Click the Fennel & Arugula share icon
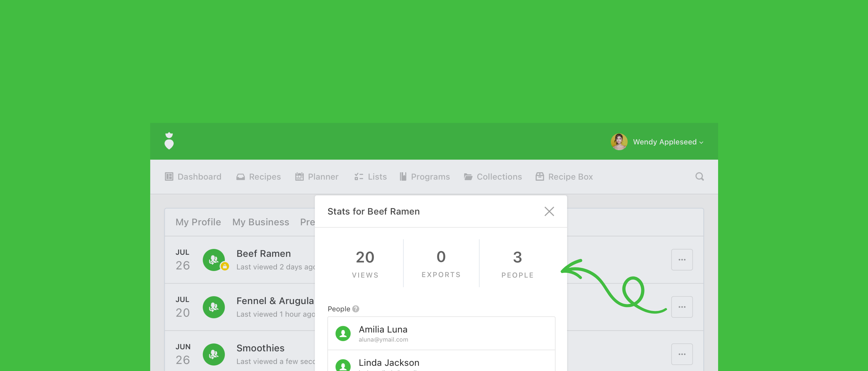 pyautogui.click(x=214, y=307)
